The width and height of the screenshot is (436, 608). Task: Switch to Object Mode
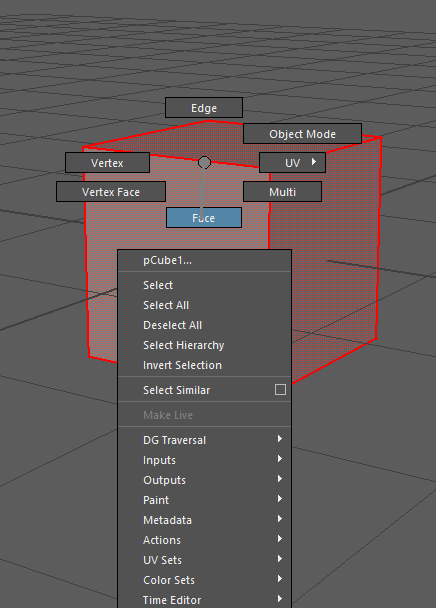pos(302,134)
